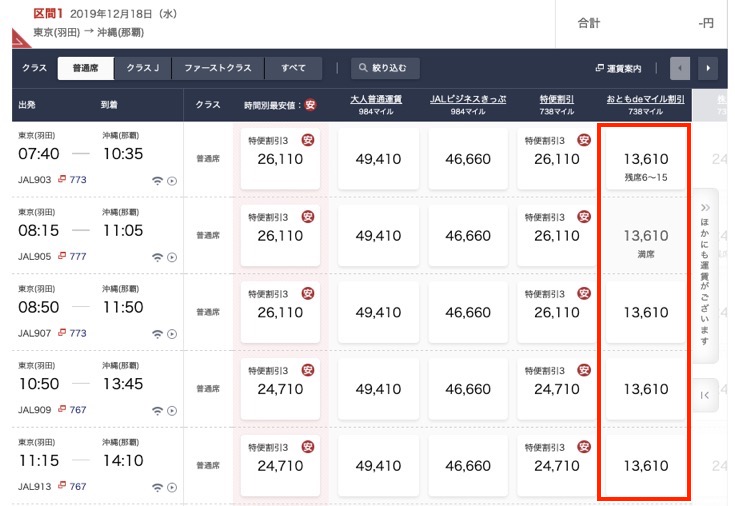735x506 pixels.
Task: Open 大人普通運賃 fare header link
Action: tap(376, 99)
